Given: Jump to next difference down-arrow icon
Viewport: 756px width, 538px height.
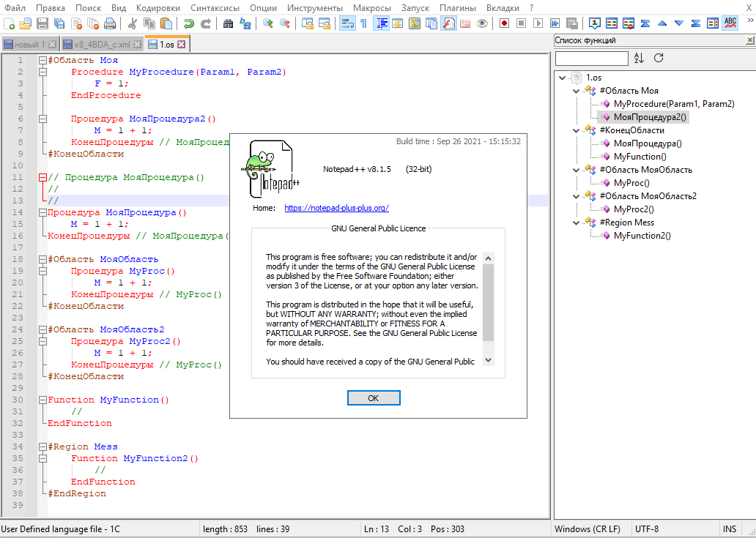Looking at the screenshot, I should pyautogui.click(x=679, y=23).
